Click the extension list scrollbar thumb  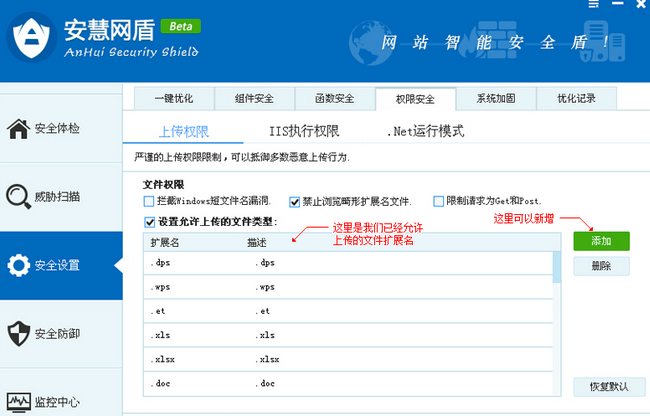click(x=557, y=268)
